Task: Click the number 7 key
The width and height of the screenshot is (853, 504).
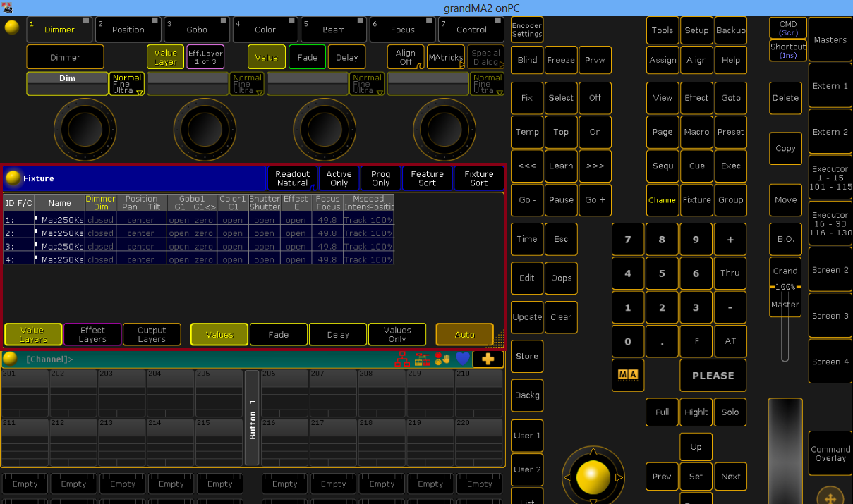Action: click(628, 240)
